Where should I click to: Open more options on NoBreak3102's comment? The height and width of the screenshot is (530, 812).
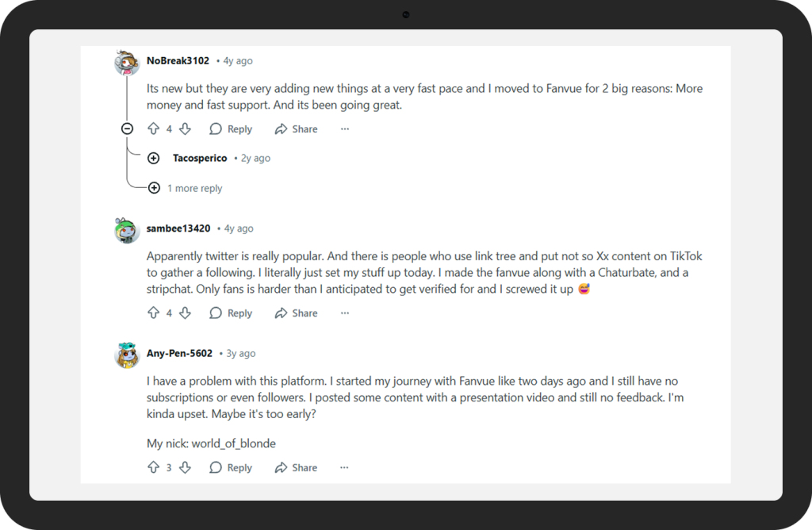tap(344, 129)
